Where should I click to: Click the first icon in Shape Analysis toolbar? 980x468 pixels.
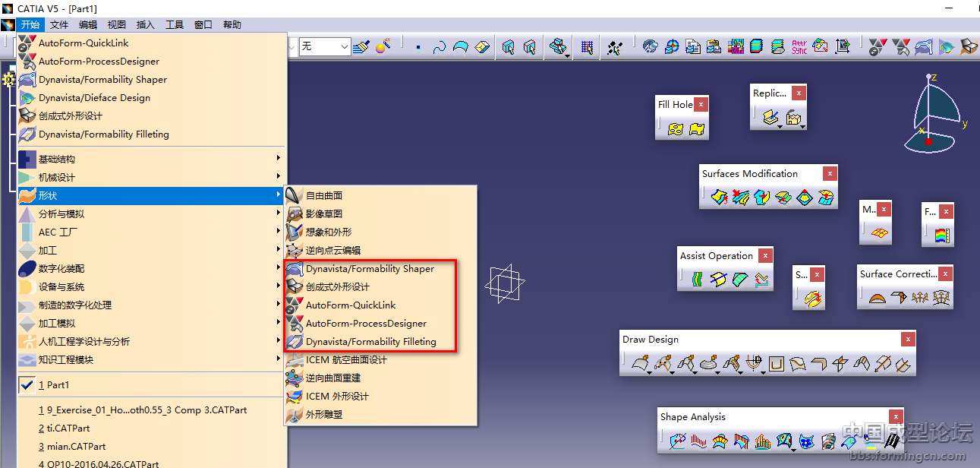[x=678, y=441]
